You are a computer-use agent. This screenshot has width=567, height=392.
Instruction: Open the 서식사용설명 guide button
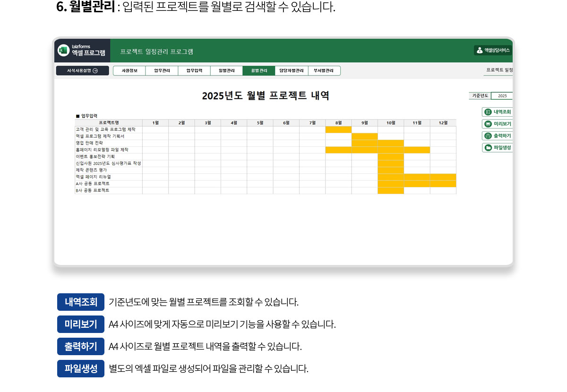tap(82, 71)
